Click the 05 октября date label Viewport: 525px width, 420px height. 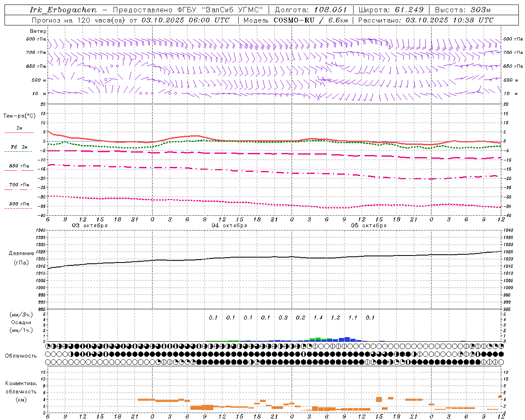click(369, 226)
